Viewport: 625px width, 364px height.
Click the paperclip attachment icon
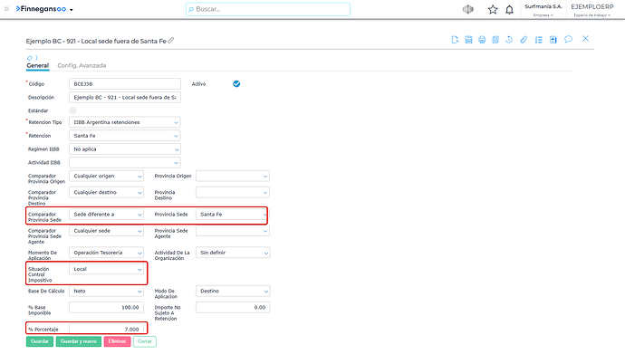click(524, 40)
